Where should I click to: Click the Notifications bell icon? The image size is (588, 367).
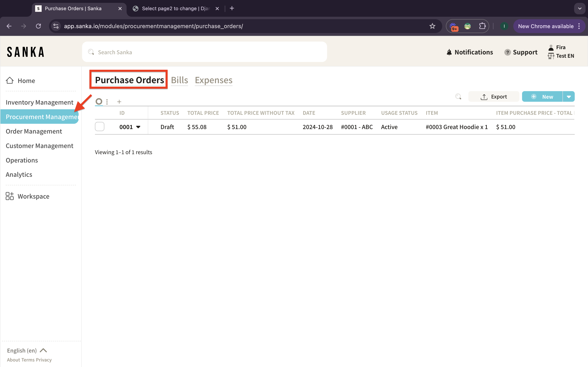pos(449,52)
